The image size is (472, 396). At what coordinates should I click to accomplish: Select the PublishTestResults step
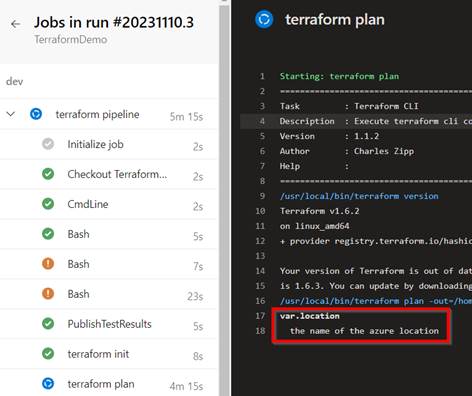[x=108, y=324]
